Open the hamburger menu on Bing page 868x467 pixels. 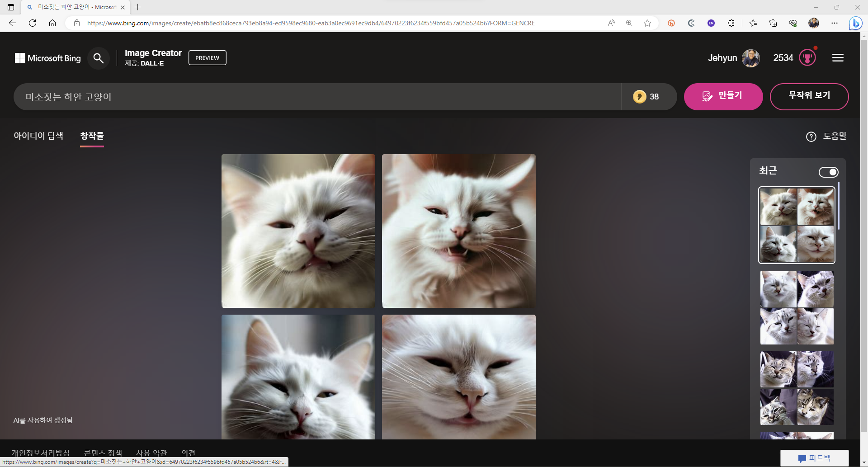(838, 57)
